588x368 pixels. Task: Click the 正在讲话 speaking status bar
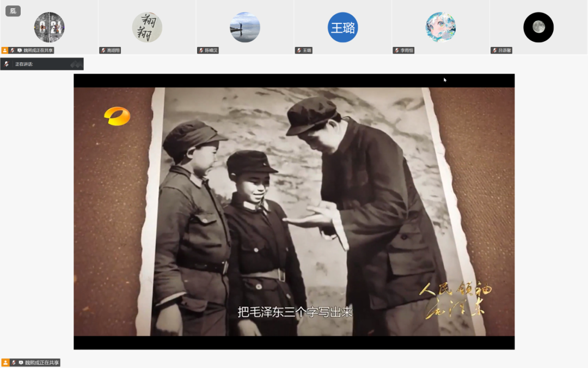(x=42, y=64)
